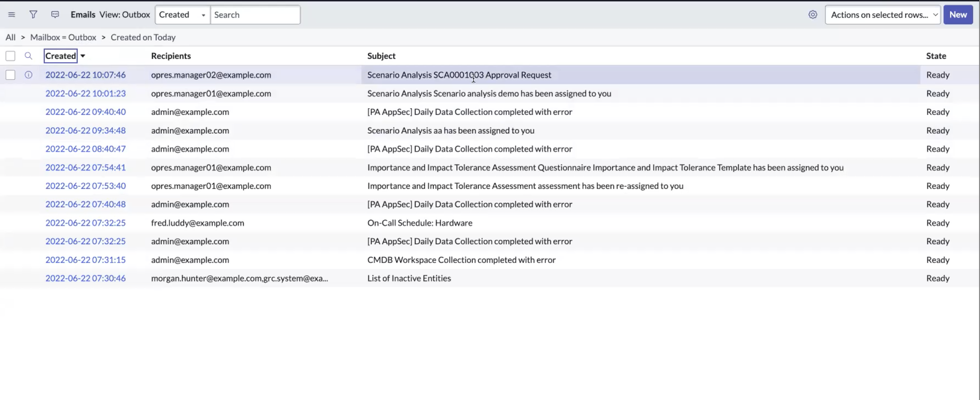Viewport: 980px width, 400px height.
Task: Click recipient morgan.hunter@example.com,grc.system
Action: (x=240, y=278)
